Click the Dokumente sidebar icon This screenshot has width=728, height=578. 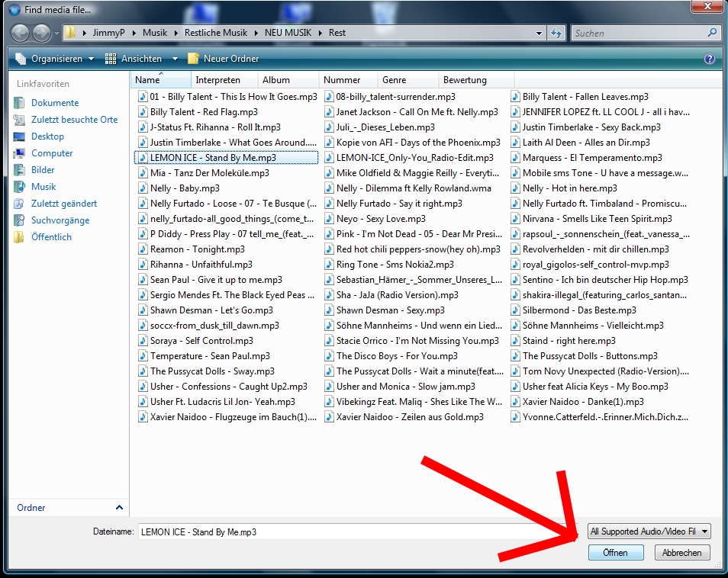click(x=19, y=102)
